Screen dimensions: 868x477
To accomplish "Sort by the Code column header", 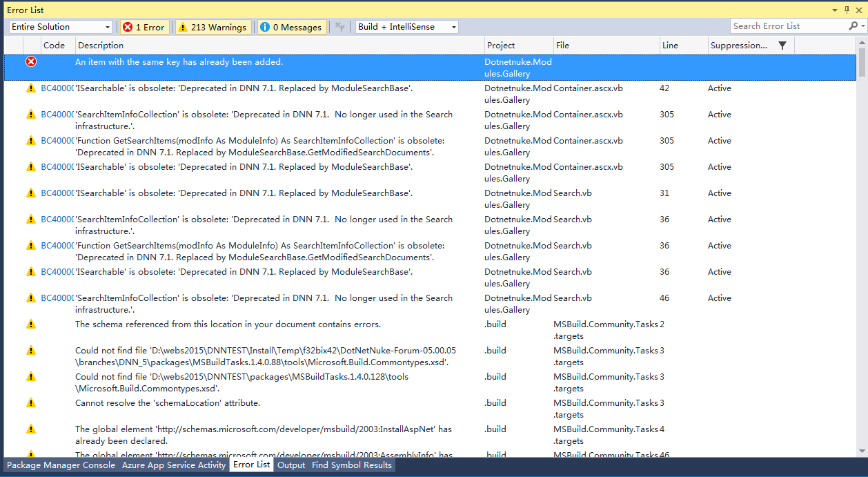I will coord(57,46).
